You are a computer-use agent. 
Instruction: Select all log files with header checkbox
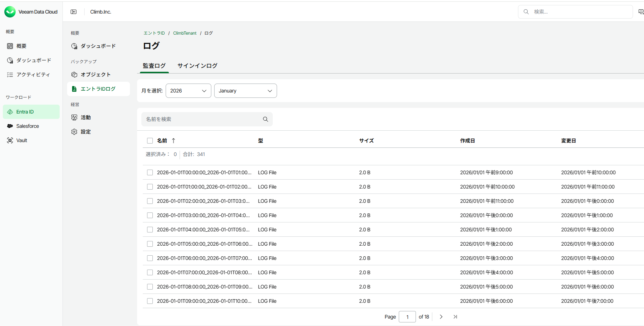150,140
